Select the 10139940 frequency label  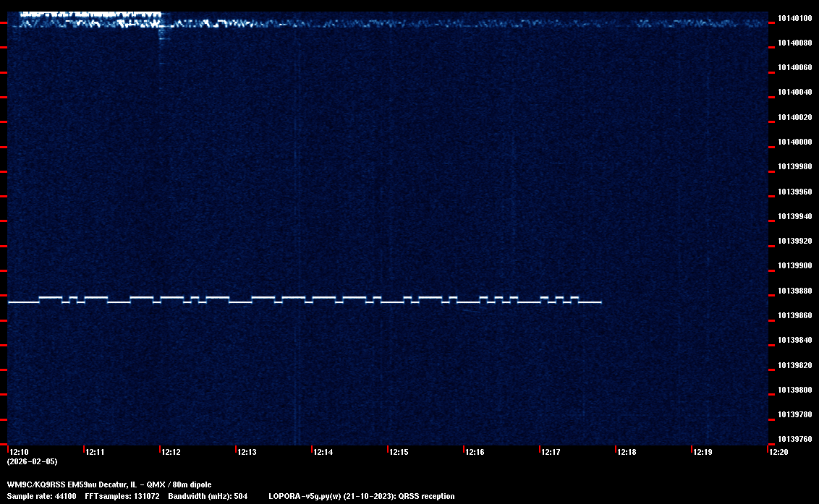coord(794,217)
